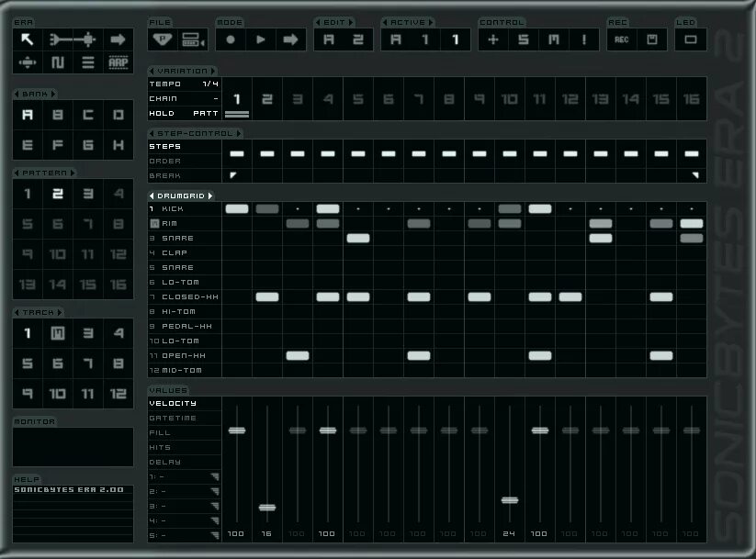
Task: Select the move crosshair tool in ERA panel
Action: coord(28,62)
